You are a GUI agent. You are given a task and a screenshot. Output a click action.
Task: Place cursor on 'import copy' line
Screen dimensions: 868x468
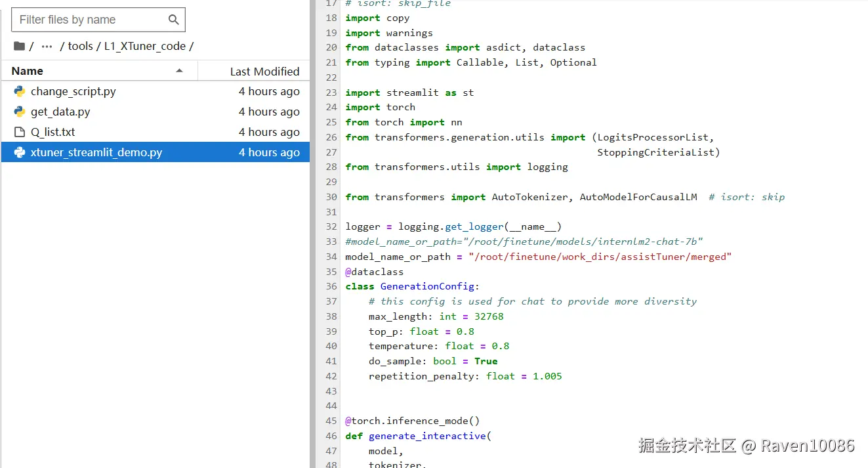coord(377,18)
